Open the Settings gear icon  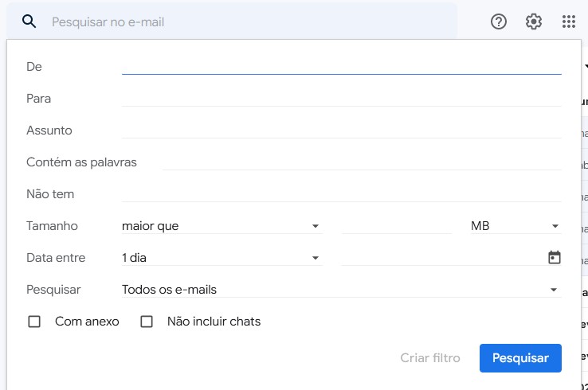tap(533, 21)
